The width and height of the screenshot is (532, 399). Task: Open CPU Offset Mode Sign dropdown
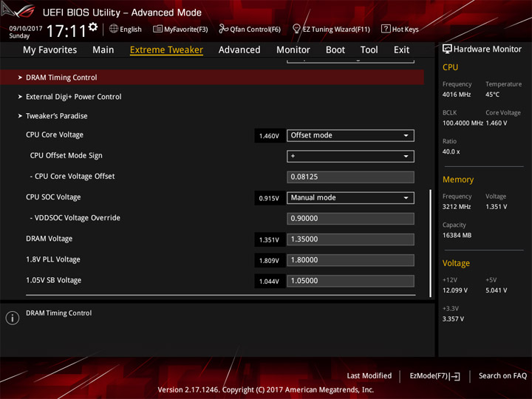click(350, 156)
